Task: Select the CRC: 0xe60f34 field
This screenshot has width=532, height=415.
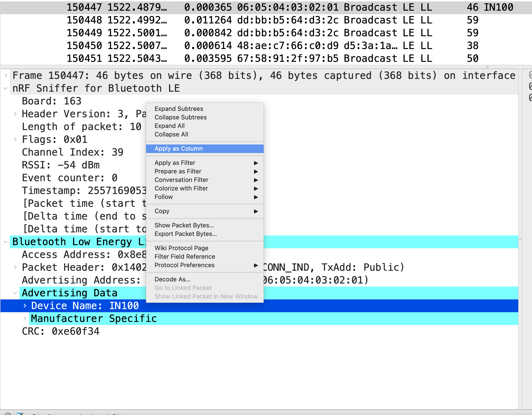Action: (x=61, y=331)
